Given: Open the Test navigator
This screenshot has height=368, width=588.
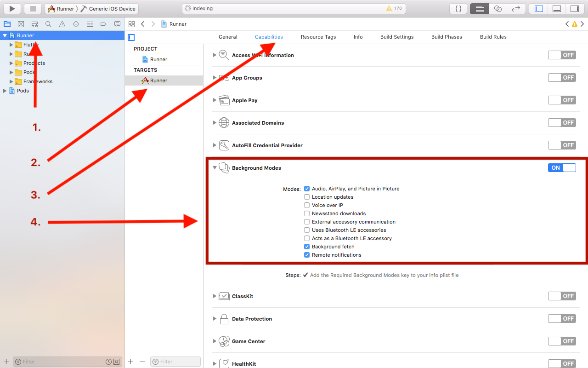Looking at the screenshot, I should tap(76, 24).
